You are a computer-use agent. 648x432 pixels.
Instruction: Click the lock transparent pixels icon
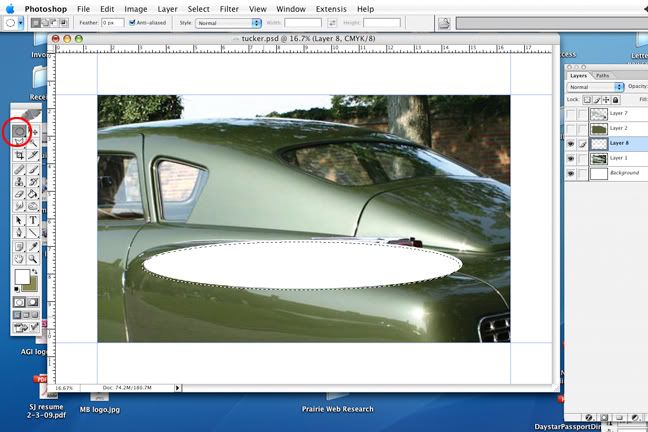pos(589,100)
